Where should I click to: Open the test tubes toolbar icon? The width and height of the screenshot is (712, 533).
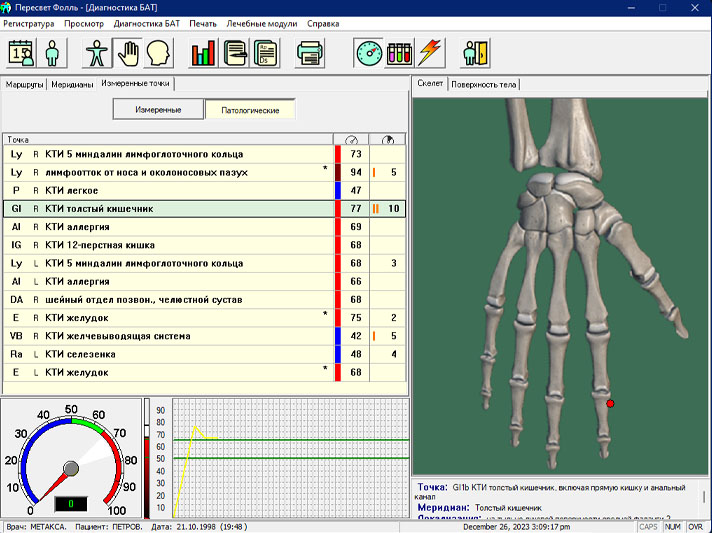tap(400, 51)
